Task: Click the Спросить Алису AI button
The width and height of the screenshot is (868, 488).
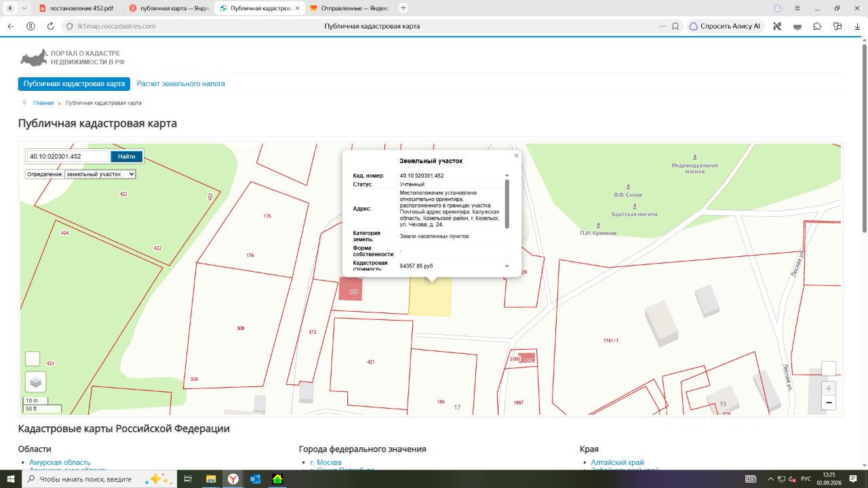Action: coord(725,26)
